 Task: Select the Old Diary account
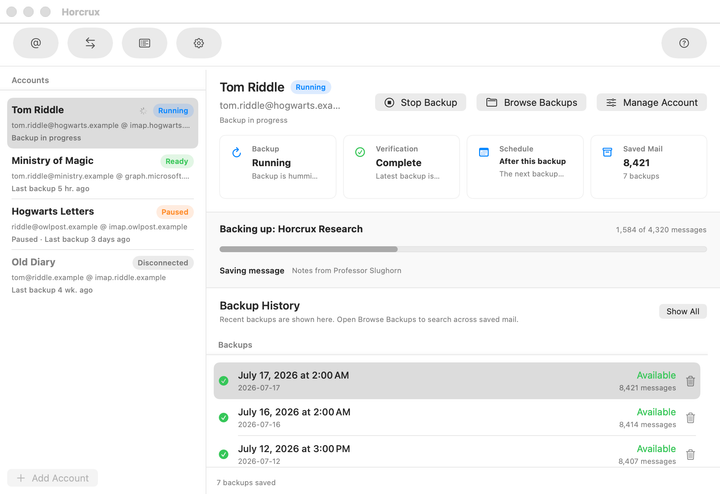(x=102, y=275)
